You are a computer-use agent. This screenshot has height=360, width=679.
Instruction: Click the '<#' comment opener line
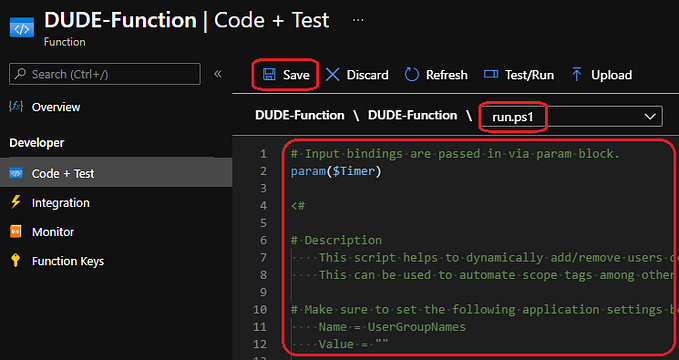click(298, 205)
